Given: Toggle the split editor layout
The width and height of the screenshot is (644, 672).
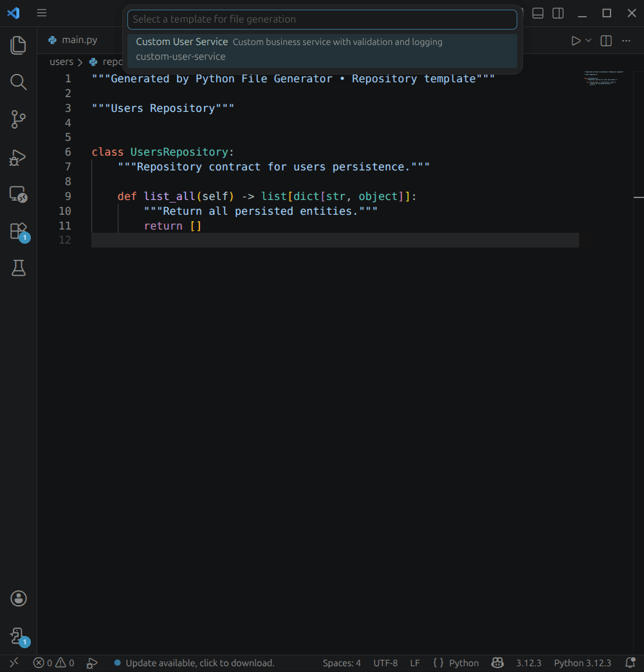Looking at the screenshot, I should [x=605, y=40].
